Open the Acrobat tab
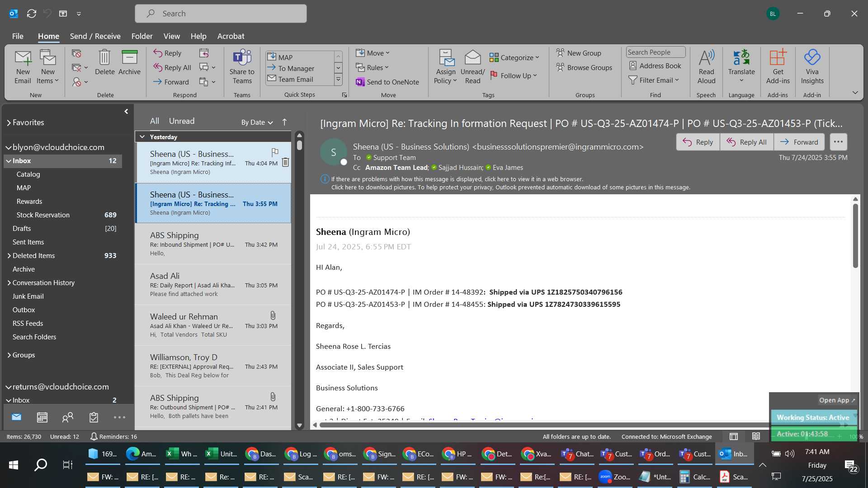 pos(231,36)
